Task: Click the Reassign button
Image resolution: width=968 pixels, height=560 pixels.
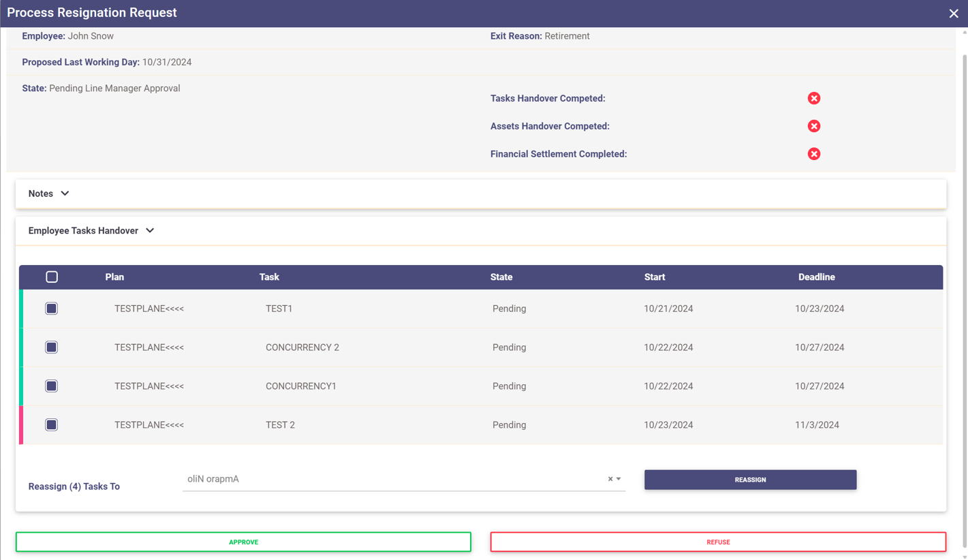Action: click(750, 480)
